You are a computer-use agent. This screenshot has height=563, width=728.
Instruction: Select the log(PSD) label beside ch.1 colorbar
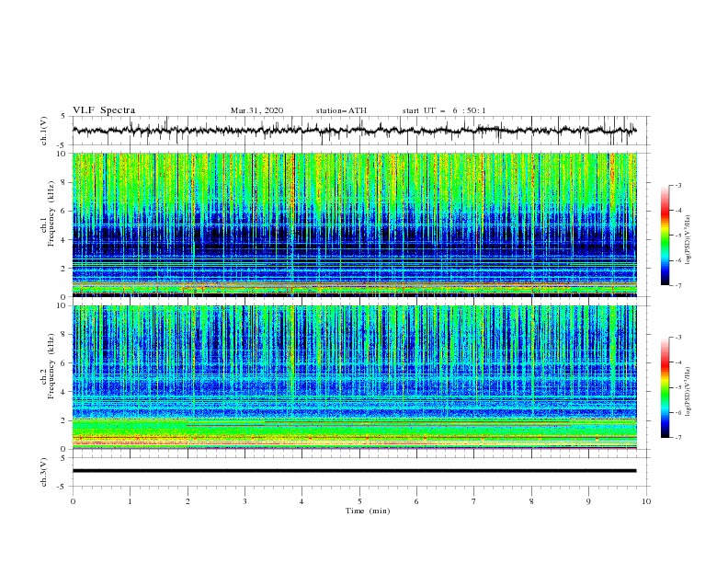(688, 240)
